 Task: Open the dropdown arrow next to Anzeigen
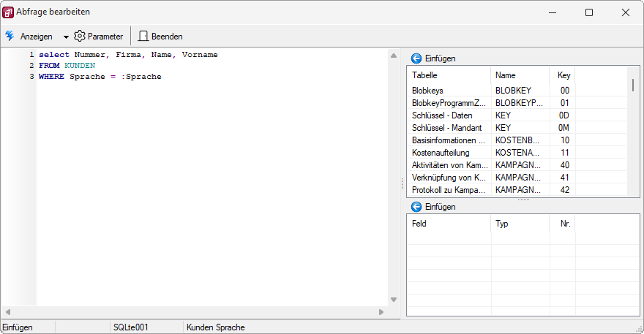coord(66,37)
